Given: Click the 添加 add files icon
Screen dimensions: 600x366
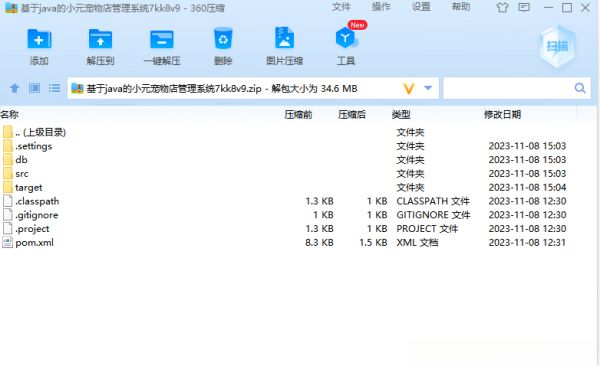Looking at the screenshot, I should coord(39,39).
